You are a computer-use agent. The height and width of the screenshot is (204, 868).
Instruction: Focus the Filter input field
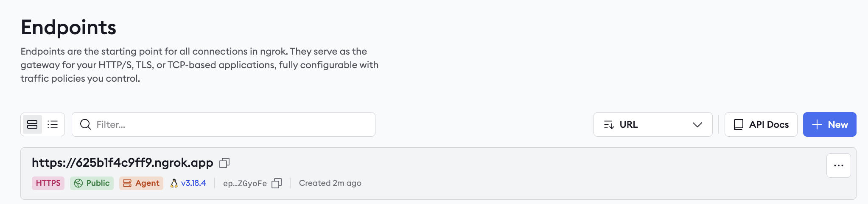[x=224, y=124]
